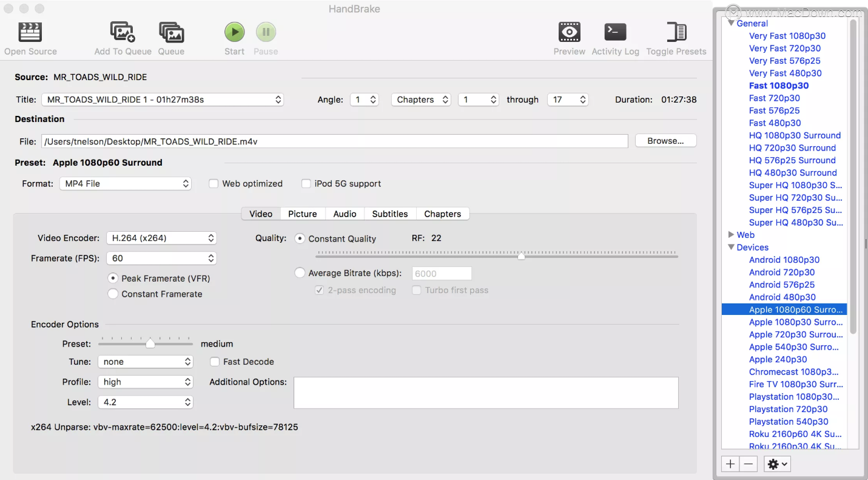Viewport: 868px width, 480px height.
Task: Select the Android 1080p30 preset
Action: click(x=784, y=260)
